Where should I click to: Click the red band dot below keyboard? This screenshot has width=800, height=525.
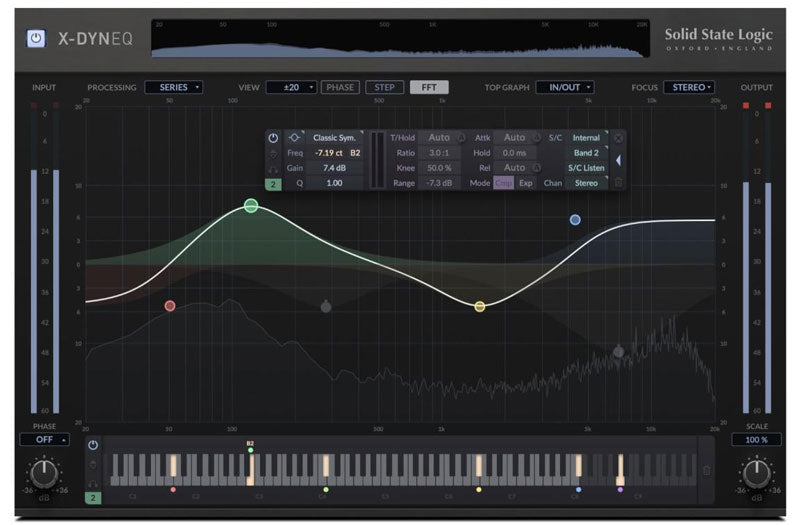[173, 490]
